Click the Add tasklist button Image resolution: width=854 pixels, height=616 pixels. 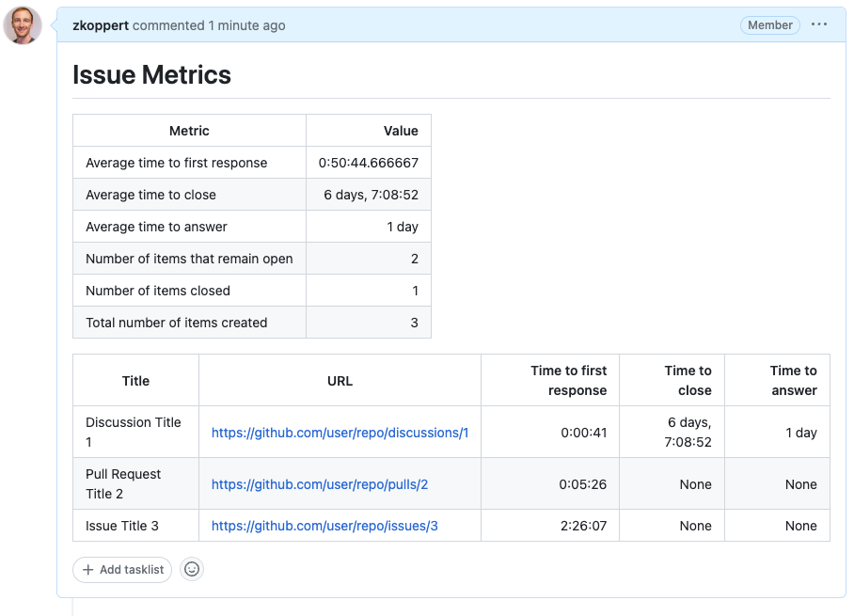click(x=121, y=569)
